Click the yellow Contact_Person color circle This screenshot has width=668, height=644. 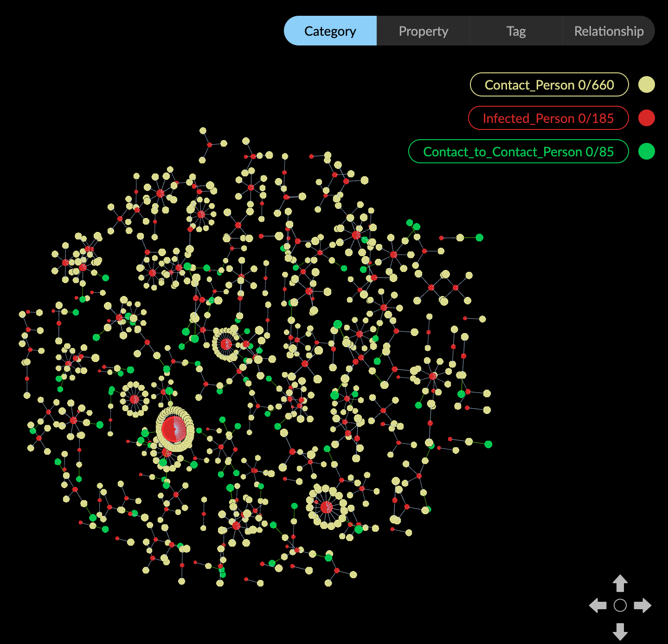click(646, 85)
